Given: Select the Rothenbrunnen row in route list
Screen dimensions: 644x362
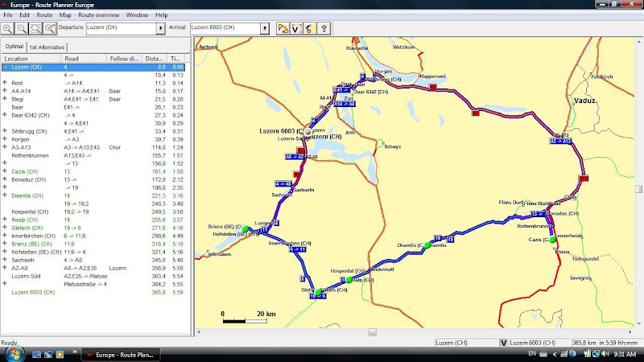Looking at the screenshot, I should tap(93, 155).
